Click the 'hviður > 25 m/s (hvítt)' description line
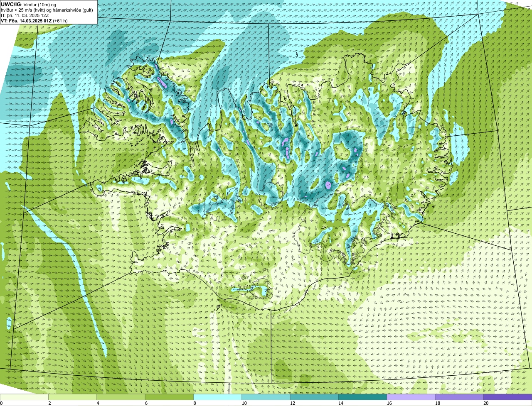Screen dimensions: 532x406 [x=47, y=10]
